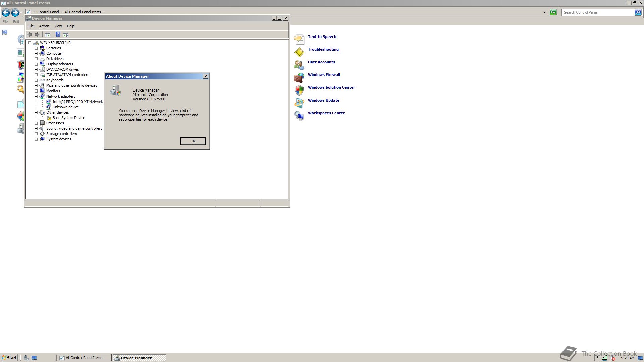Screen dimensions: 644x362
Task: Open the address bar history dropdown arrow
Action: [x=545, y=12]
